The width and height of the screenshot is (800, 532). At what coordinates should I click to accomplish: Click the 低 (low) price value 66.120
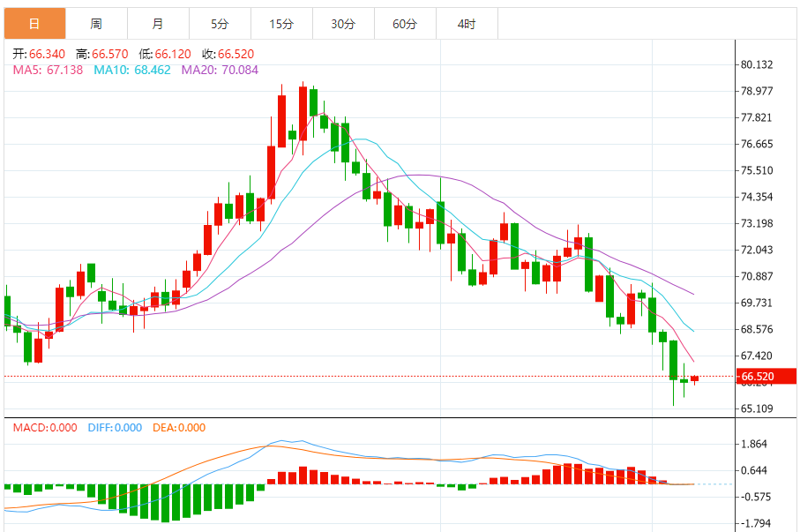(x=159, y=53)
